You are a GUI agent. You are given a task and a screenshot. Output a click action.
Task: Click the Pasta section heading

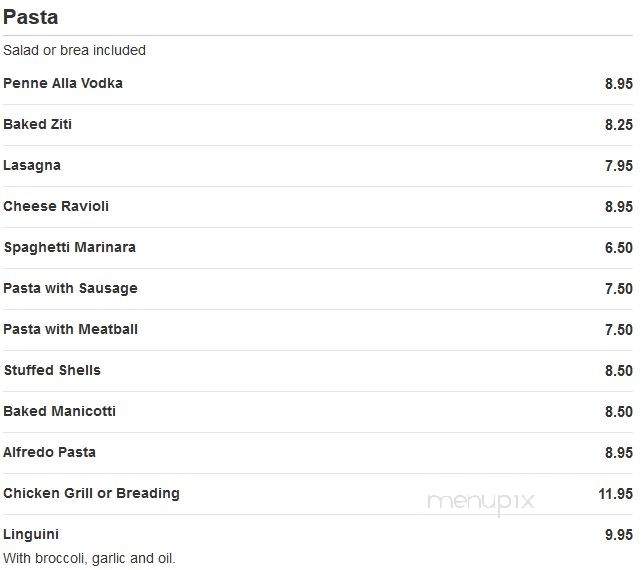point(30,18)
